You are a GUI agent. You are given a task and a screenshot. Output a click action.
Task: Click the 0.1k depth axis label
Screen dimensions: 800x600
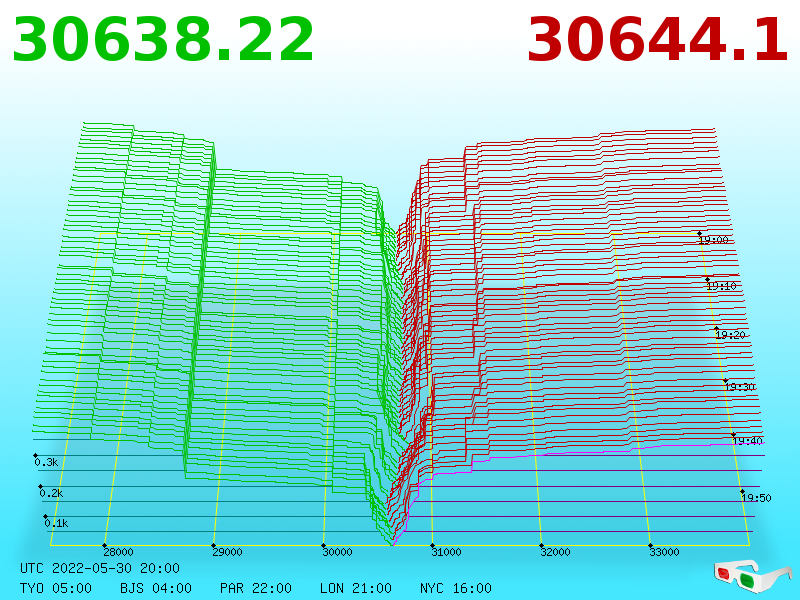coord(56,523)
